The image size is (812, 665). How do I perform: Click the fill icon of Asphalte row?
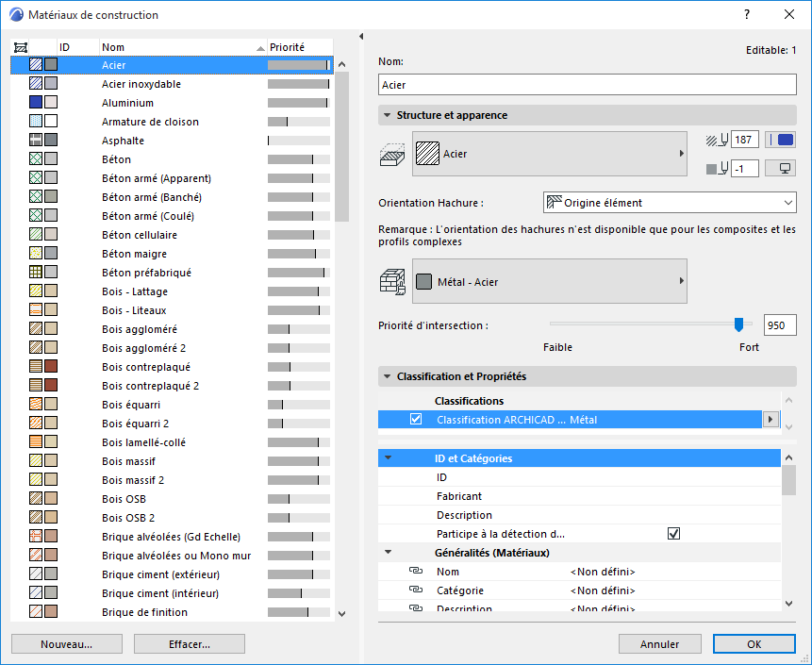[36, 140]
